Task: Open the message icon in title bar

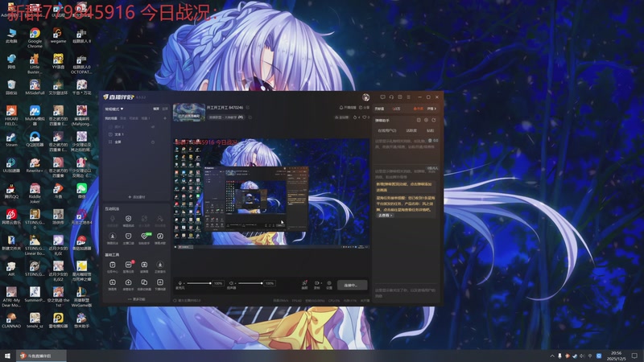Action: point(382,97)
